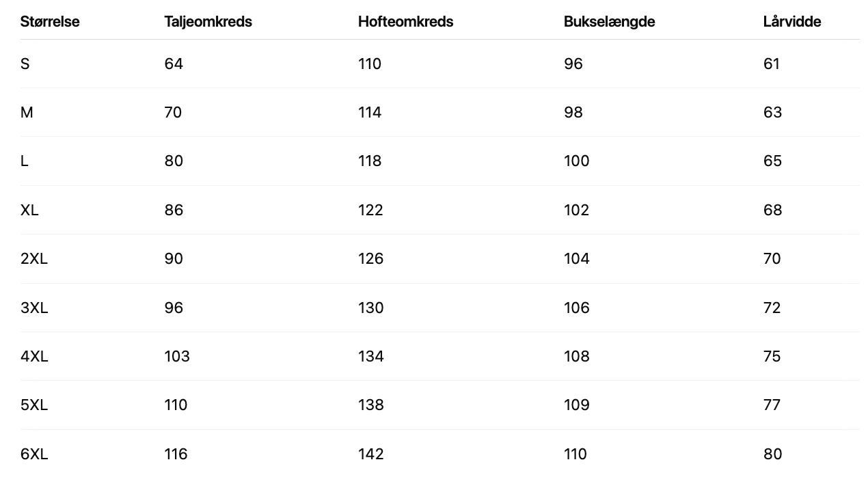Viewport: 868px width, 488px height.
Task: Select the XL size row label
Action: tap(29, 211)
